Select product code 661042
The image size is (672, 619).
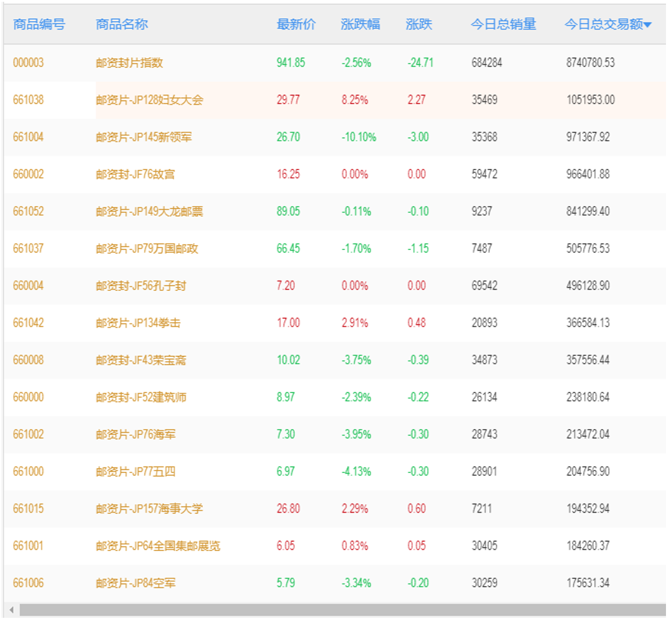(28, 323)
